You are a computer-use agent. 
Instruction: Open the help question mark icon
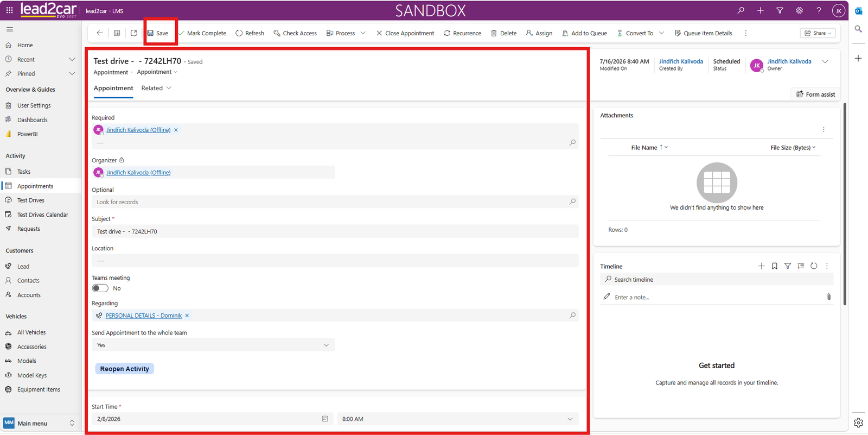tap(819, 10)
